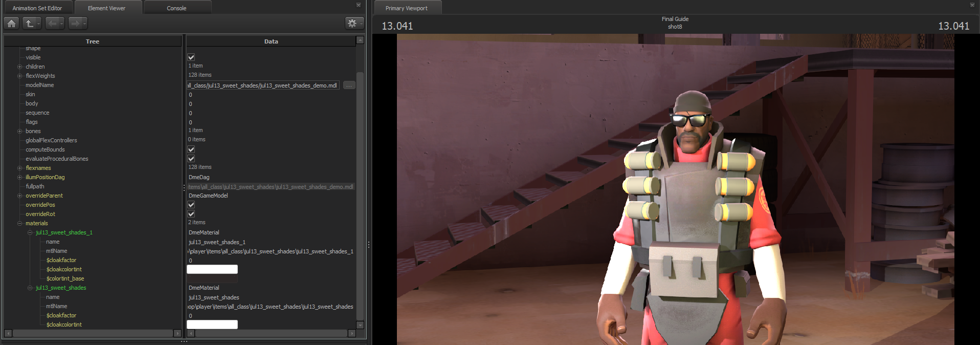This screenshot has height=345, width=980.
Task: Open the up-level history dropdown arrow
Action: pyautogui.click(x=38, y=23)
